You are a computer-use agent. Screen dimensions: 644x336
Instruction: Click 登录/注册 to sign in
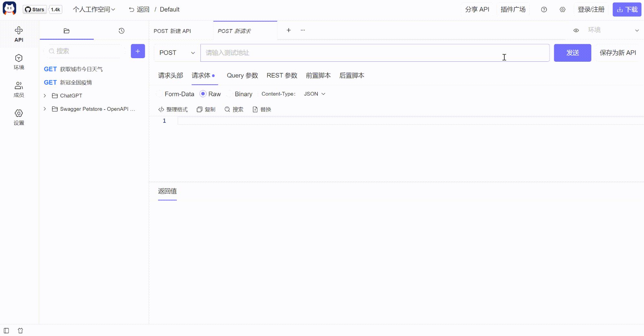[x=591, y=9]
